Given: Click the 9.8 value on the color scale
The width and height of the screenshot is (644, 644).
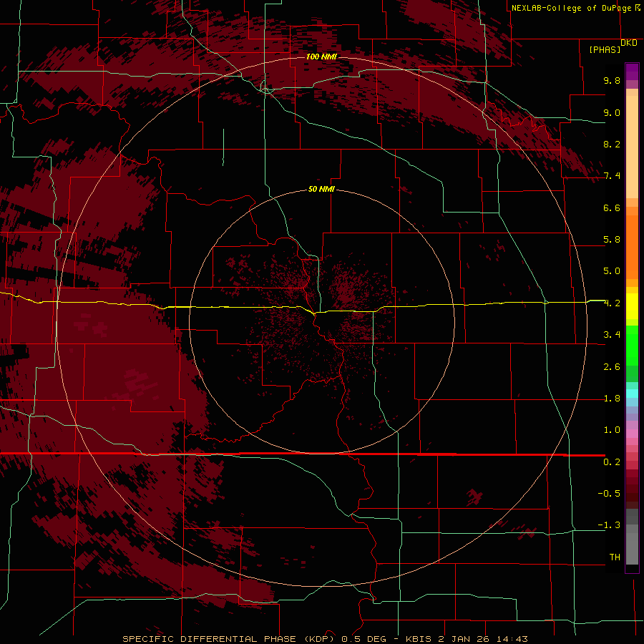Looking at the screenshot, I should pyautogui.click(x=612, y=80).
